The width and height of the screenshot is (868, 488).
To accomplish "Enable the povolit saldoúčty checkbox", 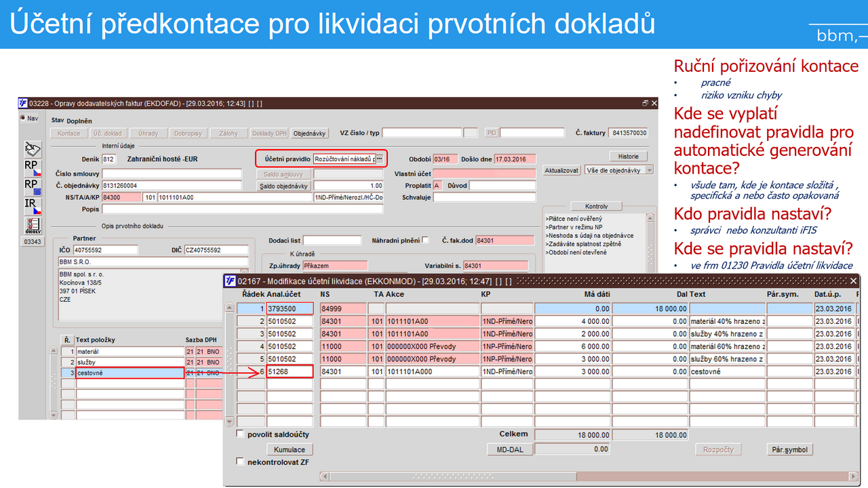I will [x=240, y=434].
